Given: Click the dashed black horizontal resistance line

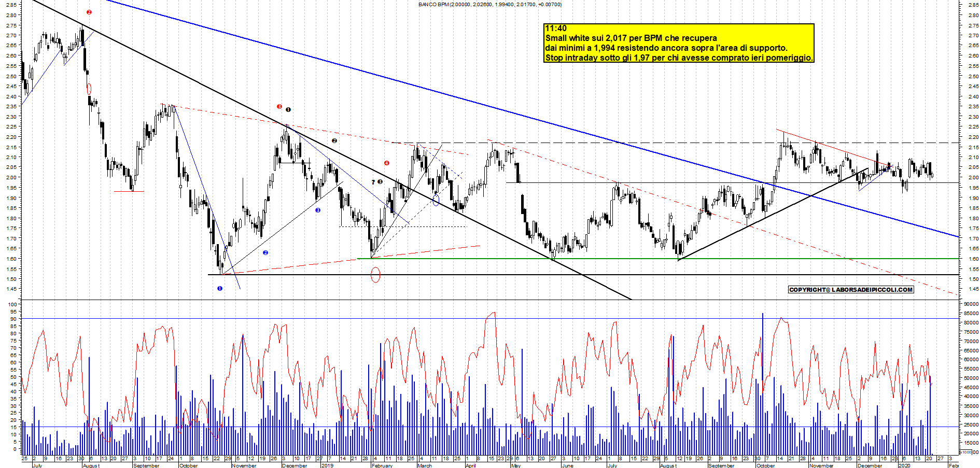Looking at the screenshot, I should coord(674,143).
